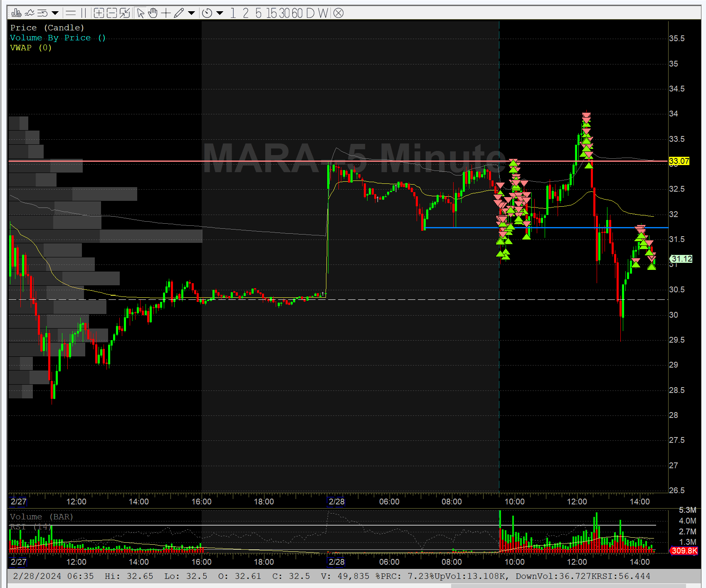This screenshot has height=588, width=706.
Task: Select the vertical line drawing tool
Action: pyautogui.click(x=84, y=13)
